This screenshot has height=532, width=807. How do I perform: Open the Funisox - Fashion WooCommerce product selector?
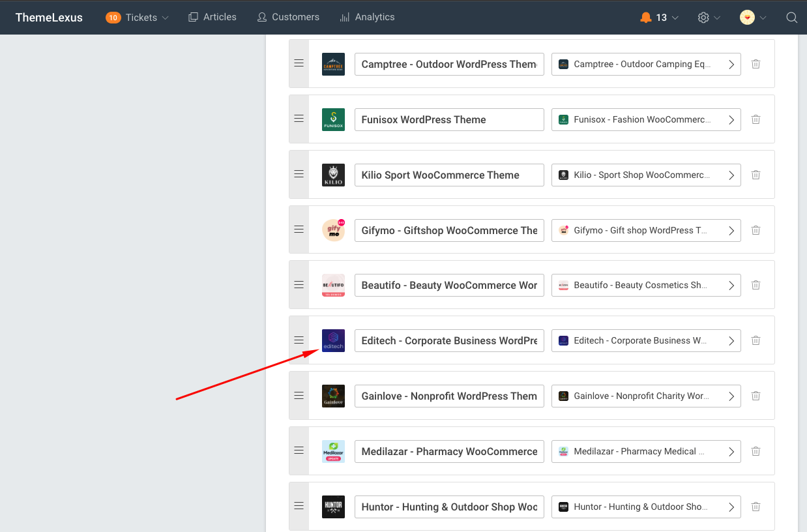(x=646, y=119)
